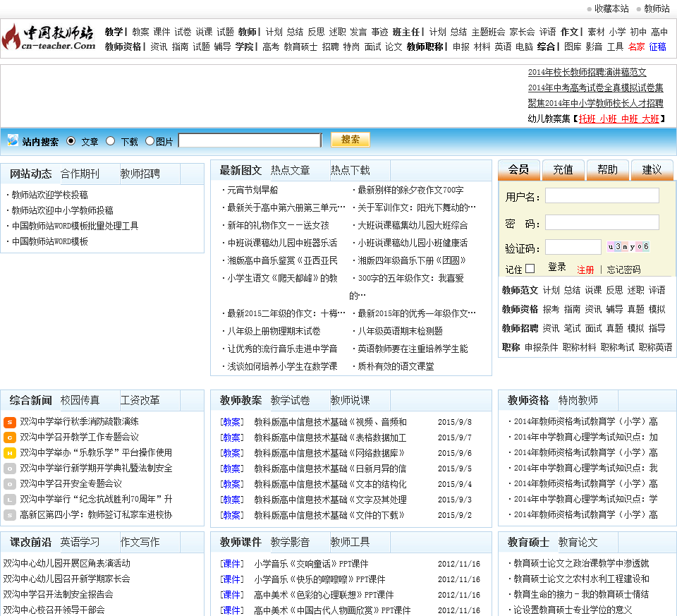Click [教案] tag dated 2015/9/8
The height and width of the screenshot is (616, 677).
(x=232, y=422)
